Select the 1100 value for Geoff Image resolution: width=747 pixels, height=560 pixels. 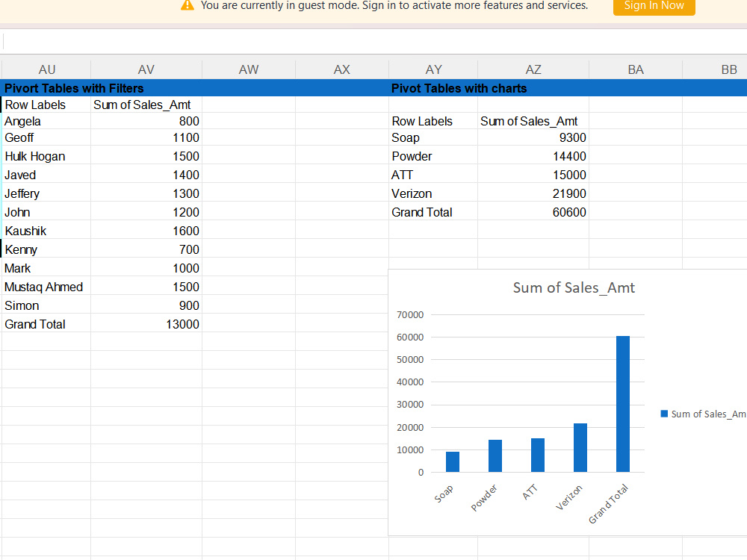click(x=146, y=137)
